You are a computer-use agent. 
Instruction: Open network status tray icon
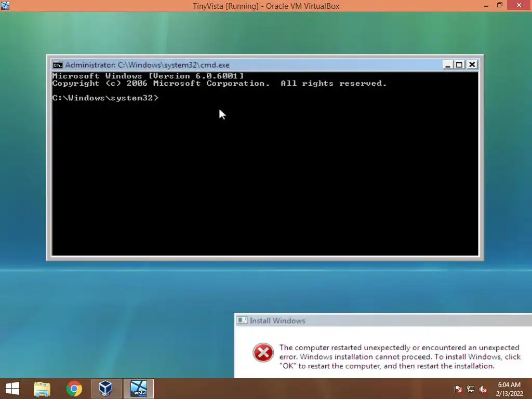tap(471, 389)
